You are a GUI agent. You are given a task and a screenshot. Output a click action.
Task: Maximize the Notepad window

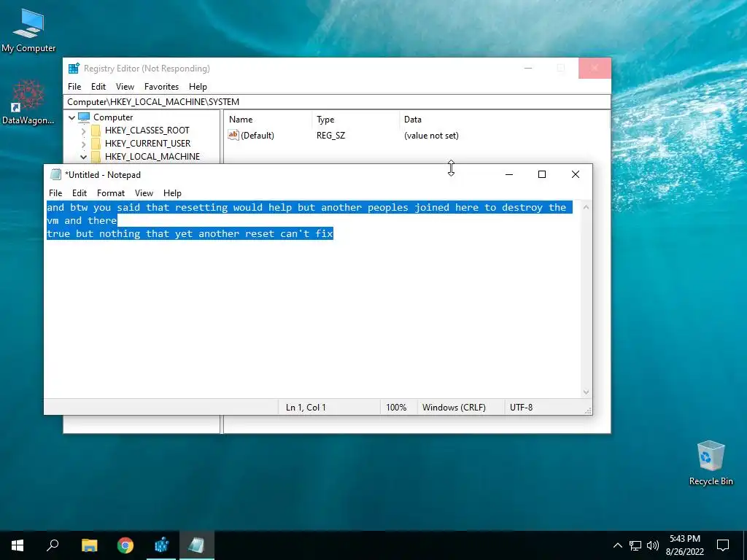(x=542, y=174)
